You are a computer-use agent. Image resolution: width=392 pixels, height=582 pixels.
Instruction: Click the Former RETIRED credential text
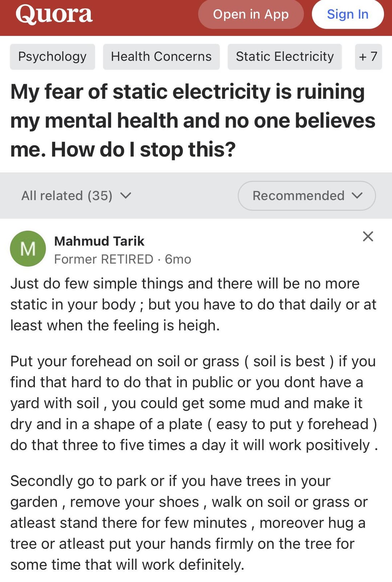point(104,259)
